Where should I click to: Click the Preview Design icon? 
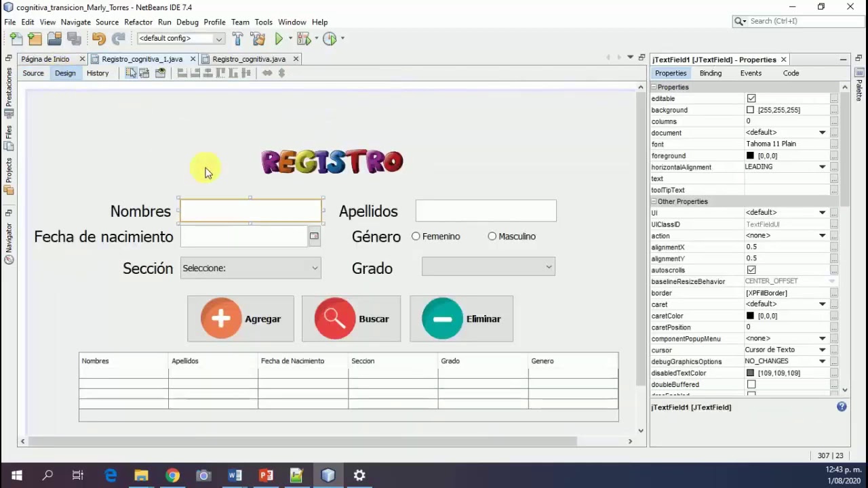tap(160, 73)
